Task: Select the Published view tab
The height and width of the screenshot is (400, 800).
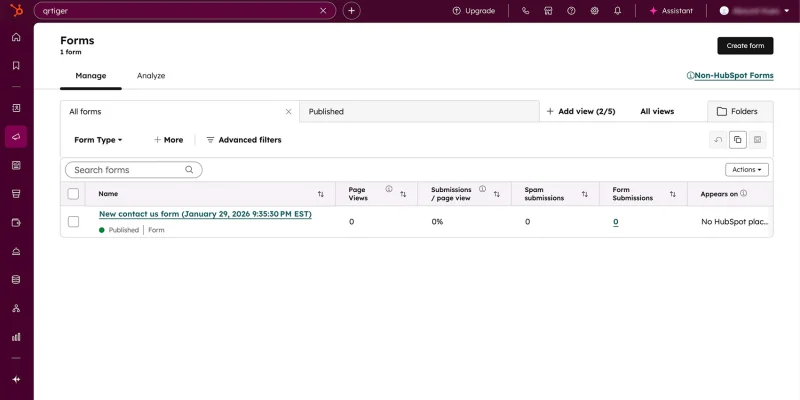Action: coord(326,112)
